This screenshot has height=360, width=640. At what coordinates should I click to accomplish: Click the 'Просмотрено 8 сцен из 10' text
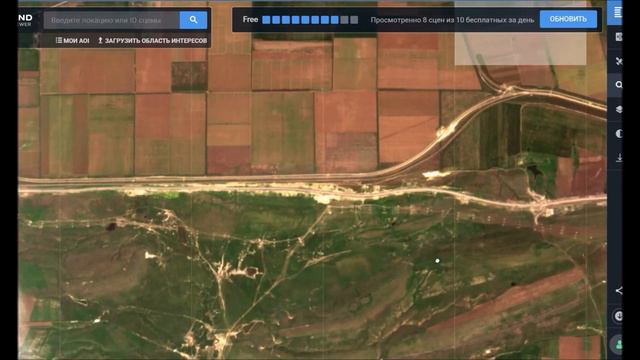[x=452, y=20]
